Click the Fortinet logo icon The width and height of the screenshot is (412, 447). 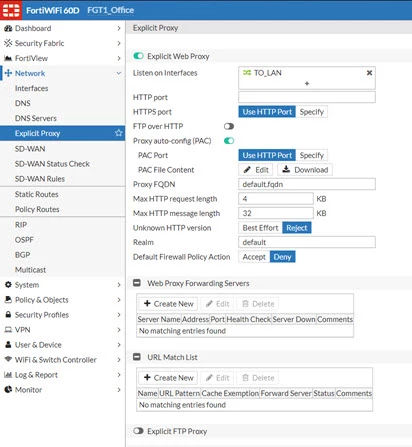click(x=11, y=10)
